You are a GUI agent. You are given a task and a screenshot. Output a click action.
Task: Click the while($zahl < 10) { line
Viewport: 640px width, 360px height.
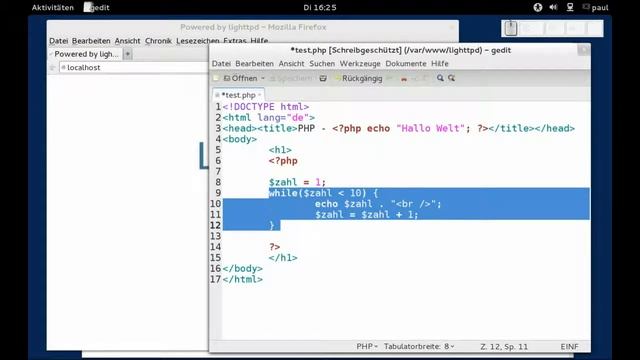[323, 193]
